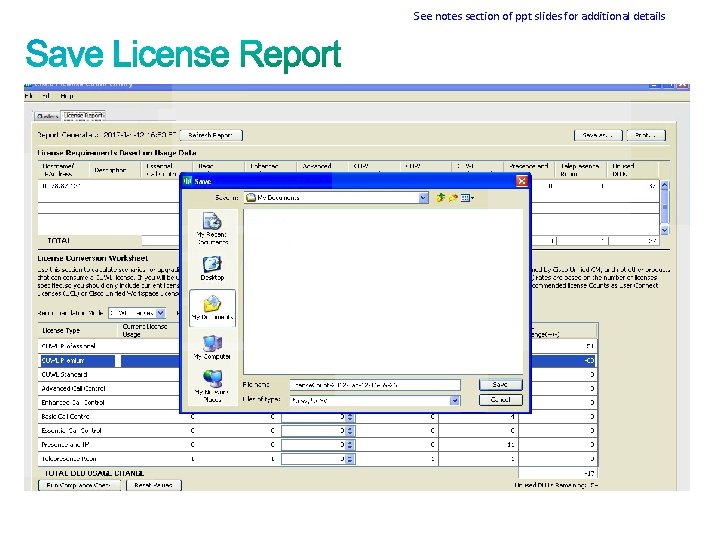Click the Essential Call Control value field

tap(314, 431)
